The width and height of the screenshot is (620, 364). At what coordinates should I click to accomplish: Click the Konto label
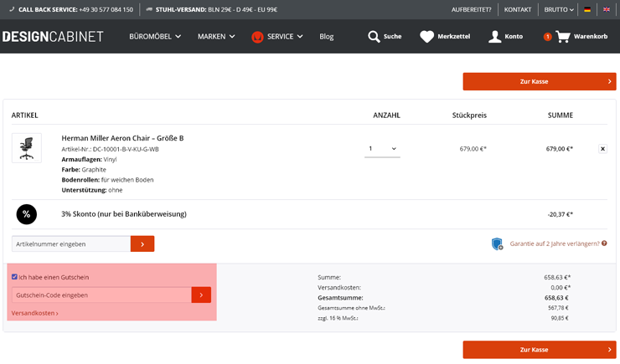[x=514, y=36]
